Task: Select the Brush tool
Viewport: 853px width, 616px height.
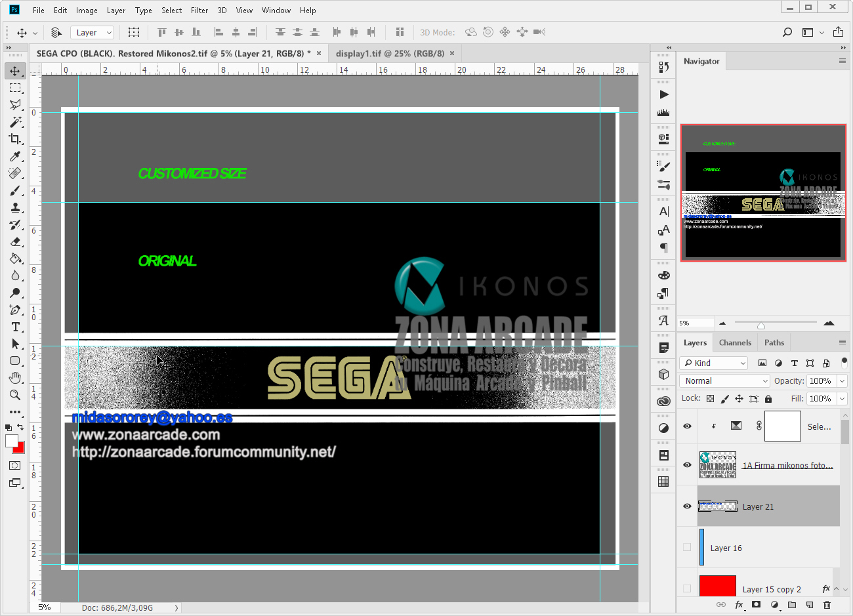Action: [x=15, y=190]
